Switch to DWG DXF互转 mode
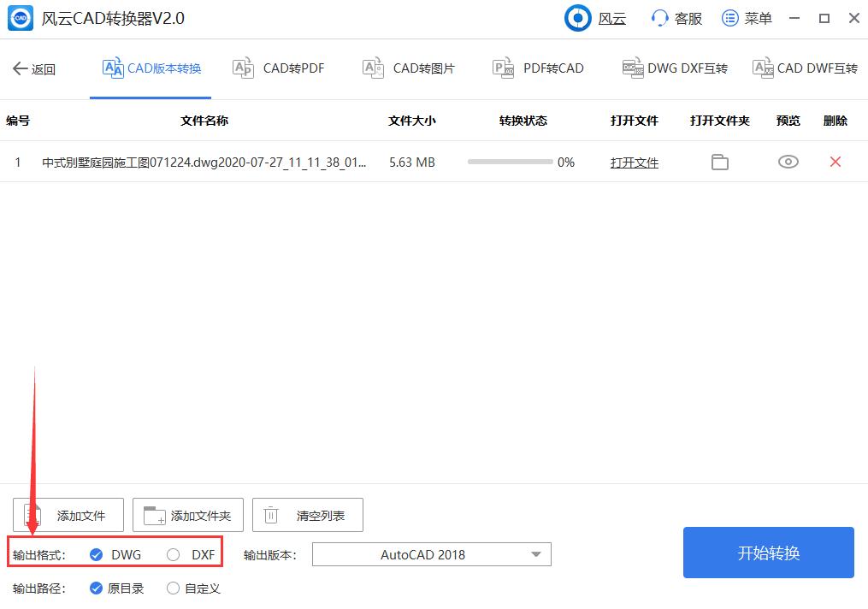The image size is (868, 609). tap(675, 68)
